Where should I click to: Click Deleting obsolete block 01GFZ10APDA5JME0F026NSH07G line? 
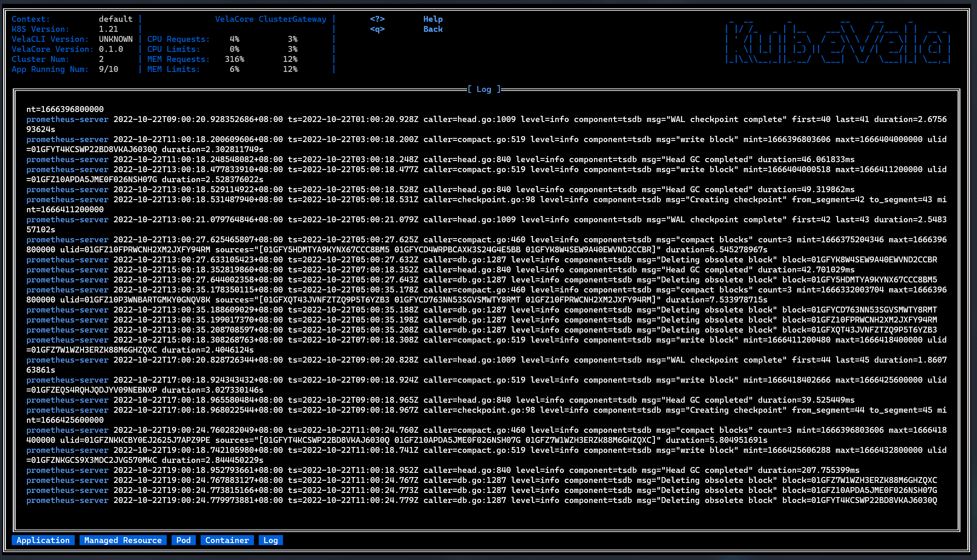tap(482, 490)
